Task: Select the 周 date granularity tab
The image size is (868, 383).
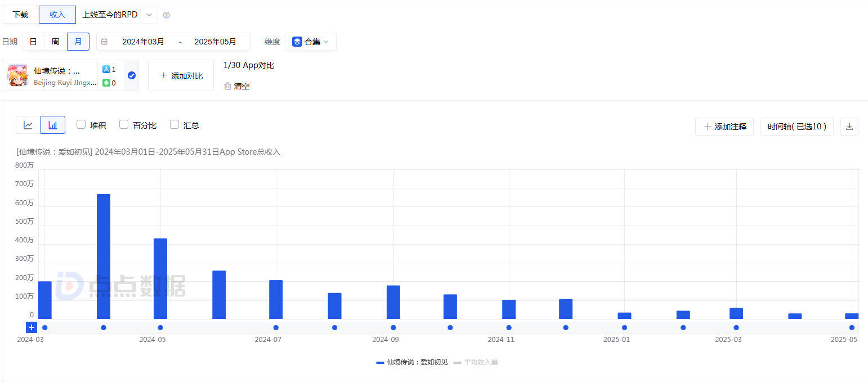Action: (x=55, y=42)
